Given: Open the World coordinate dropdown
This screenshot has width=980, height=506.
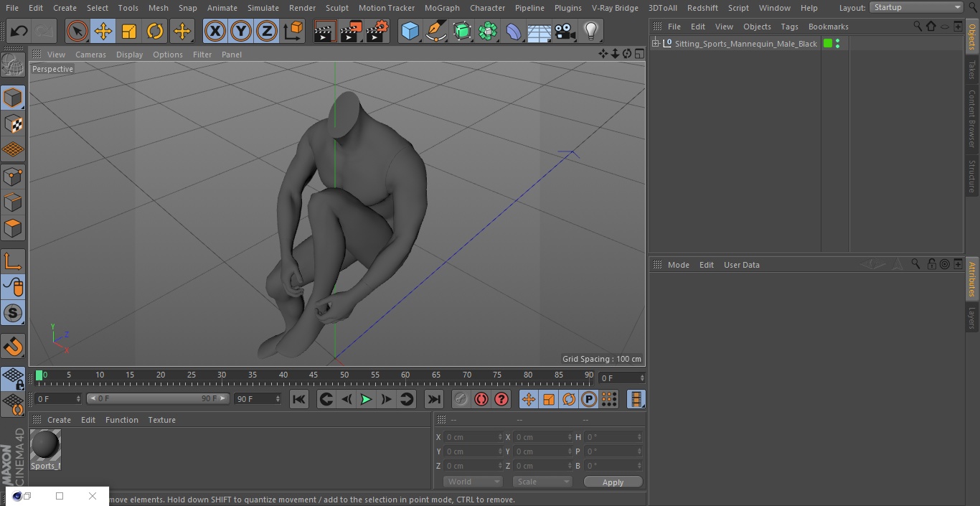Looking at the screenshot, I should 472,482.
